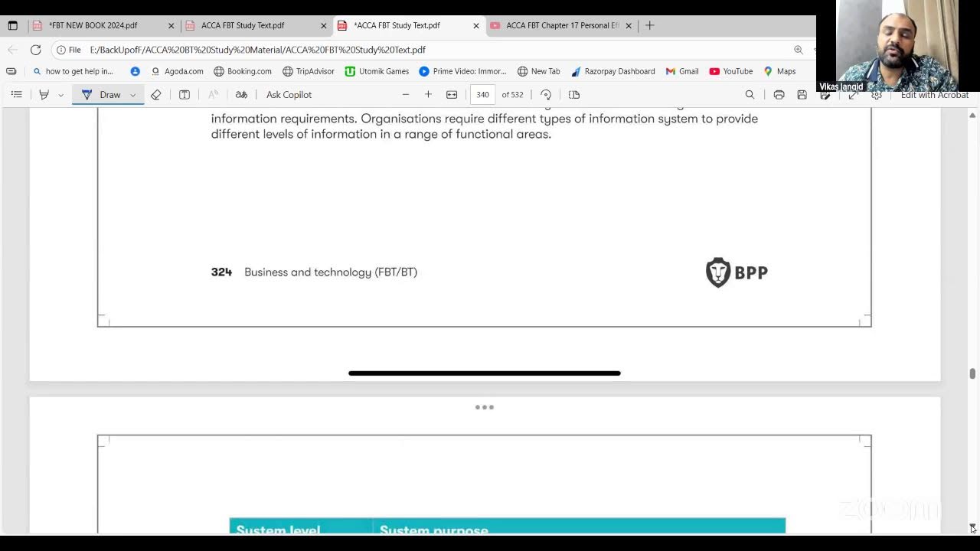
Task: Open the YouTube bookmark
Action: coord(730,71)
